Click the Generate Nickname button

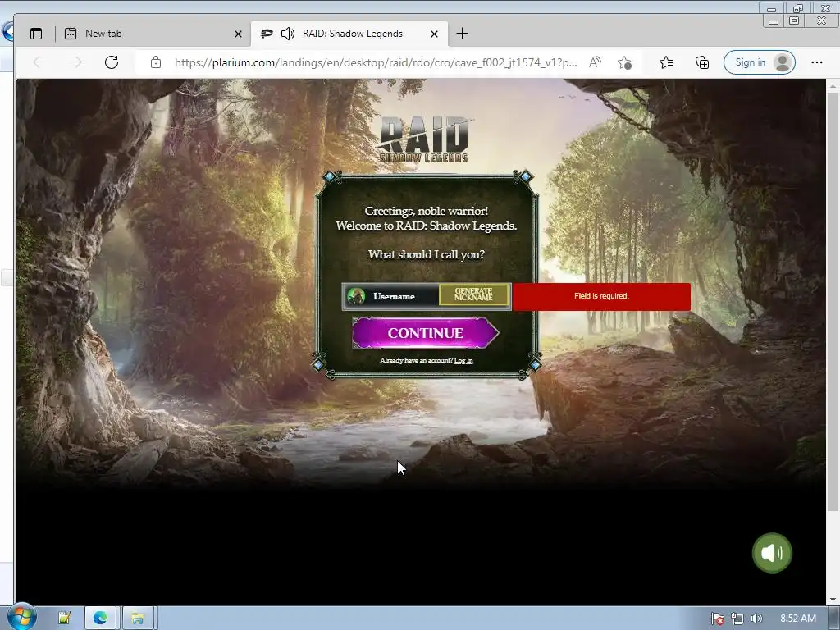pos(473,294)
